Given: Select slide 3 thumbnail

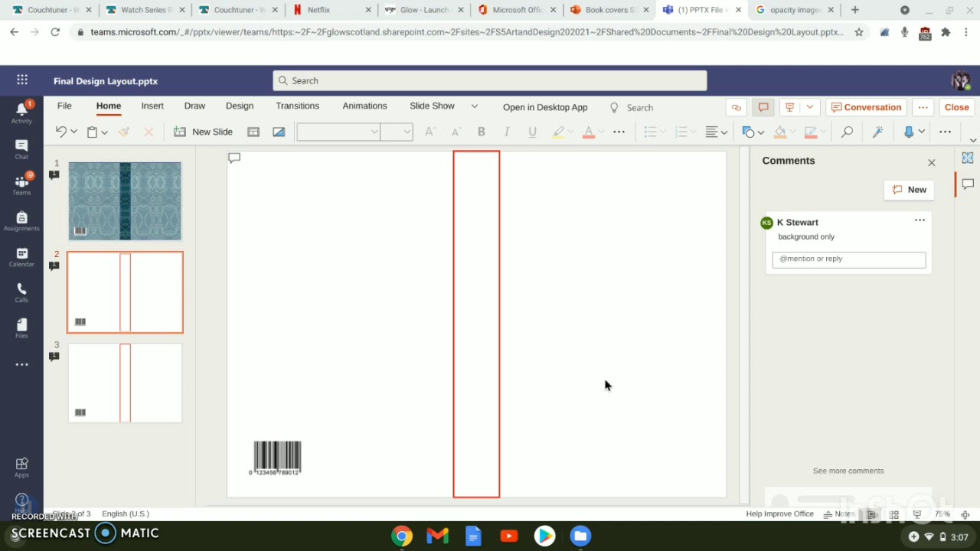Looking at the screenshot, I should click(125, 383).
